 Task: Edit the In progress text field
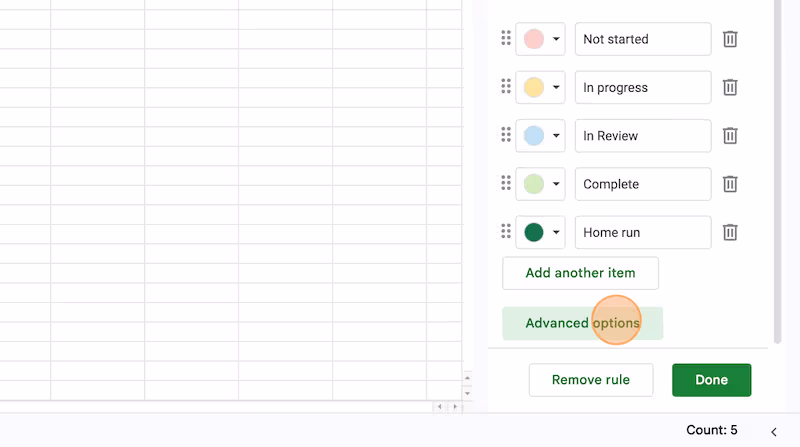point(643,87)
